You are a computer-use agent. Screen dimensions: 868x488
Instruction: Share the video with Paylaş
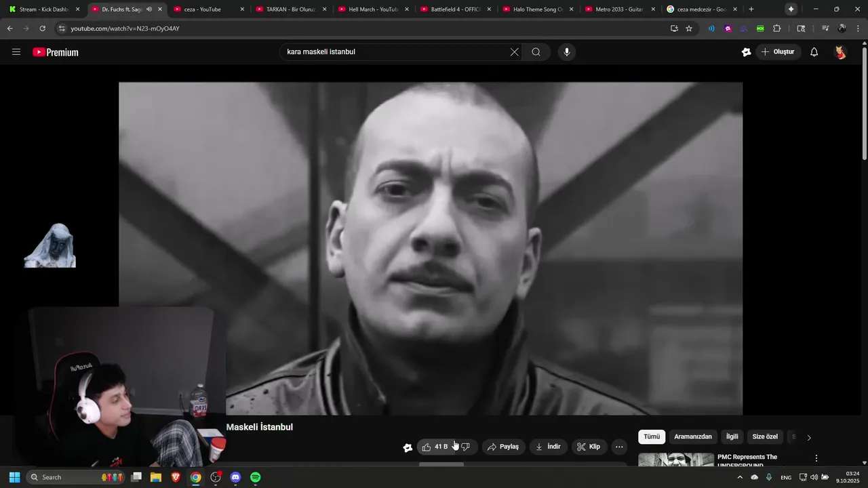click(503, 447)
